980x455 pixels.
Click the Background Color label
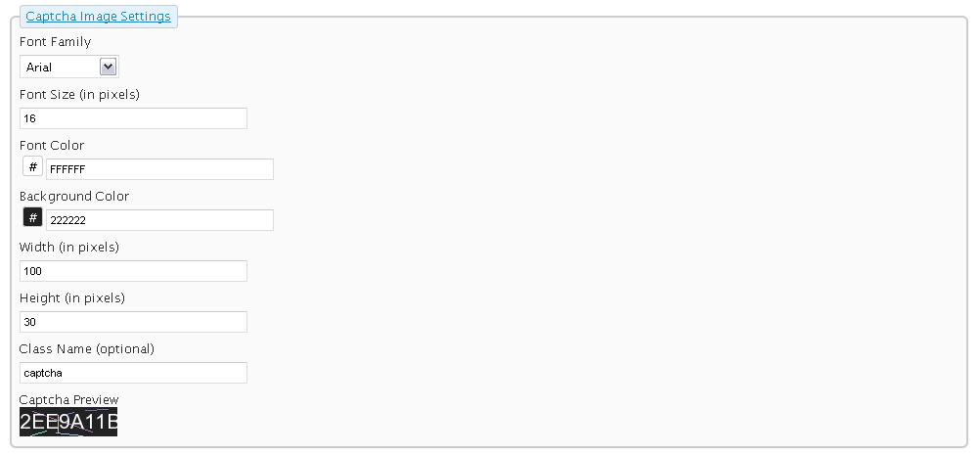(74, 197)
